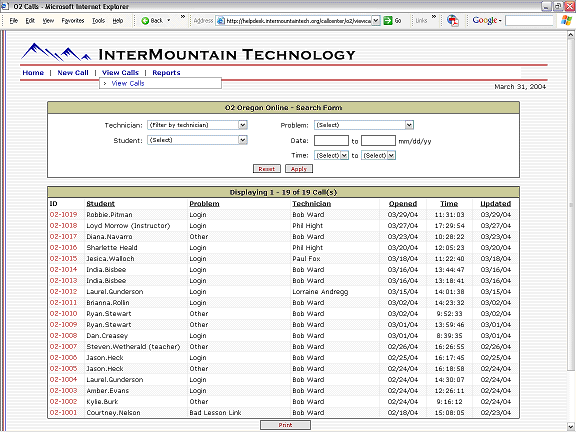Click the Displaying 1 - 19 of 19 Call(s) header
Screen dimensions: 576x432
(283, 192)
